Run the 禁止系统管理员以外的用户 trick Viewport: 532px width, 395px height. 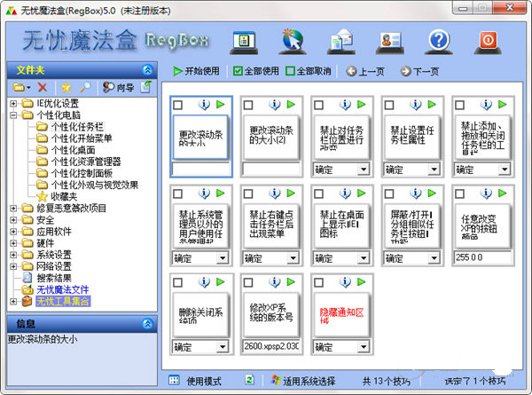(221, 194)
